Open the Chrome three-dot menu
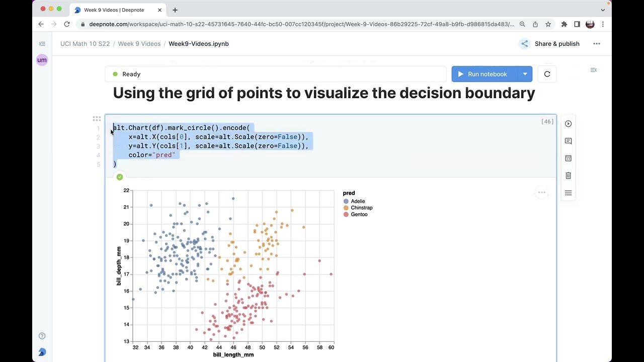 coord(603,24)
